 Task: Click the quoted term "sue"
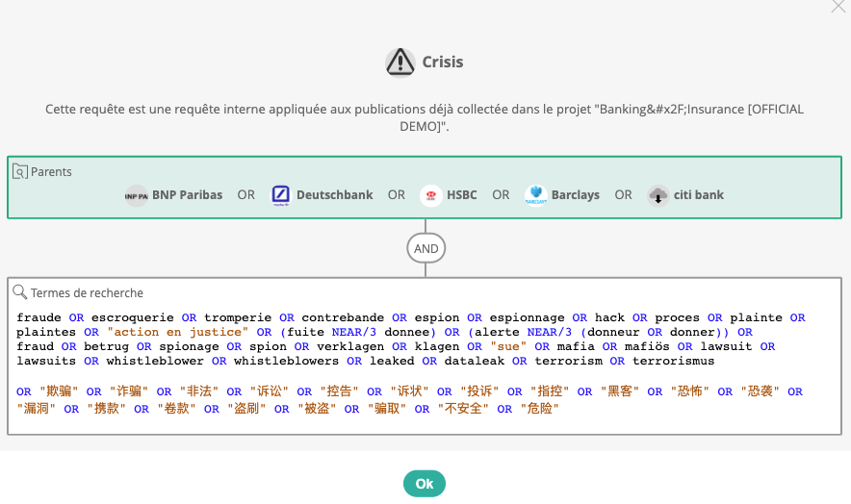(508, 346)
